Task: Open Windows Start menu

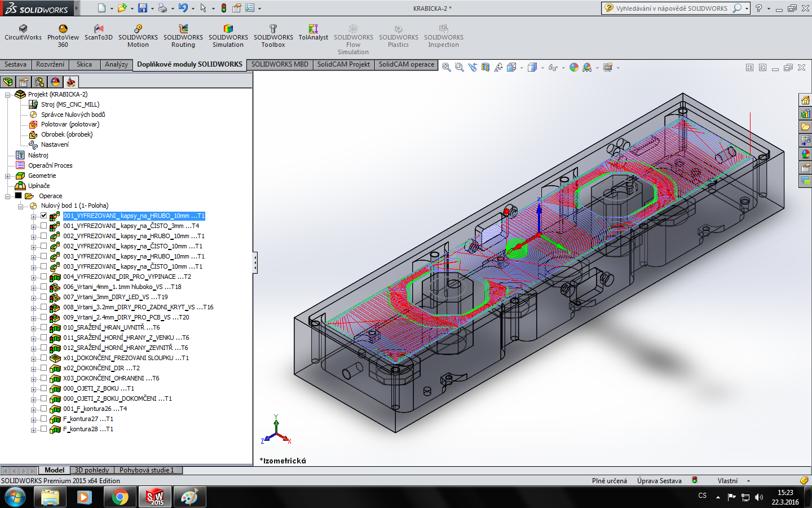Action: tap(15, 497)
